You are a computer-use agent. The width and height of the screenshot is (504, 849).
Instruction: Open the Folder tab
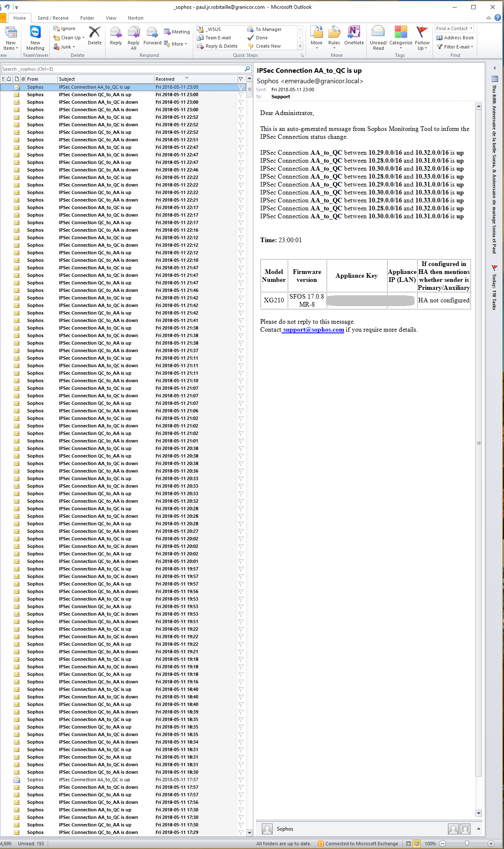[87, 18]
